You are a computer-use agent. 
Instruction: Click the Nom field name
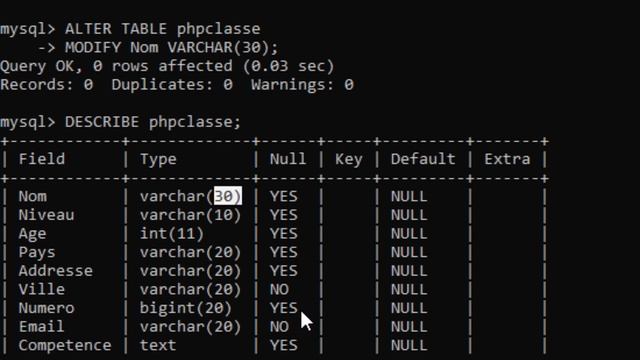[x=33, y=196]
